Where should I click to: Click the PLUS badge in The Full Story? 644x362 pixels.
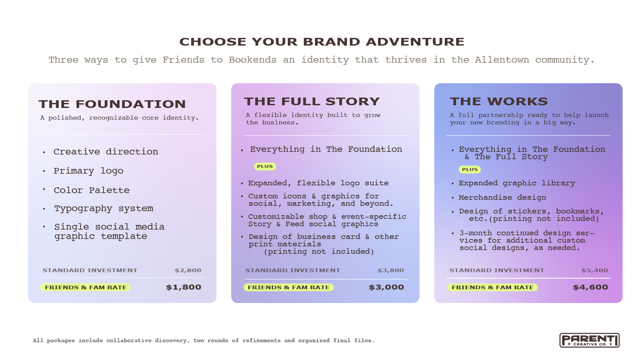coord(265,167)
